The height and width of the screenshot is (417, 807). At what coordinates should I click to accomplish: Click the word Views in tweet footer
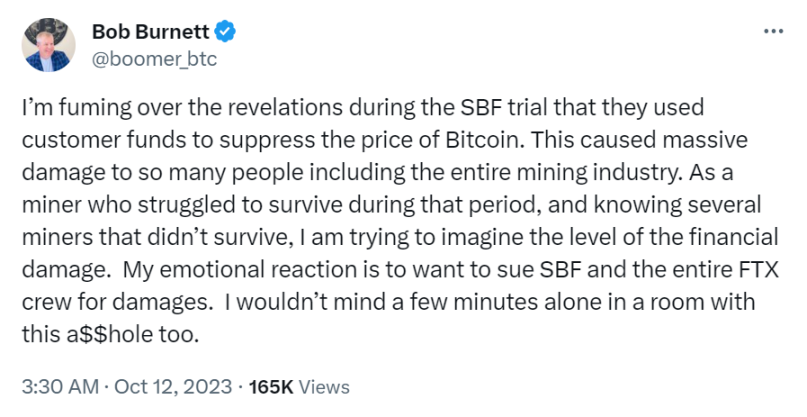(x=323, y=386)
